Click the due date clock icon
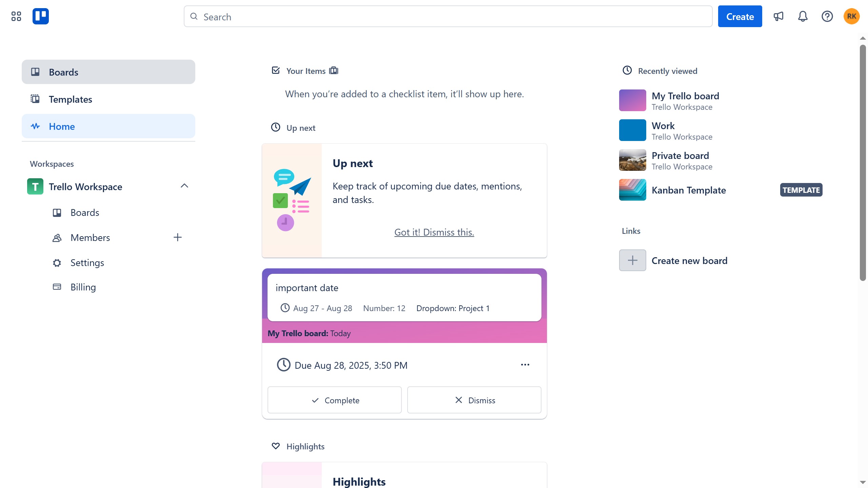 coord(284,365)
